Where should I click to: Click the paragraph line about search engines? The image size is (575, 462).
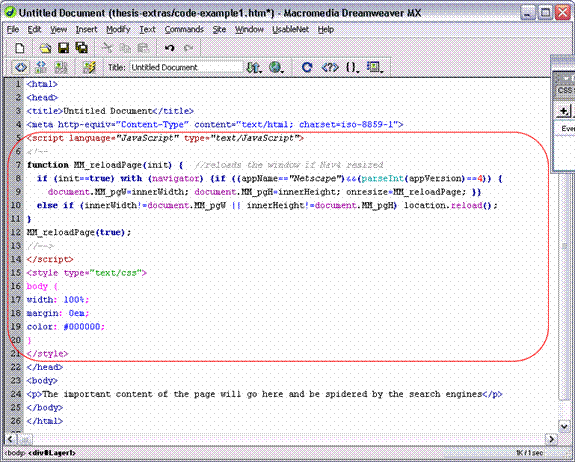(264, 394)
